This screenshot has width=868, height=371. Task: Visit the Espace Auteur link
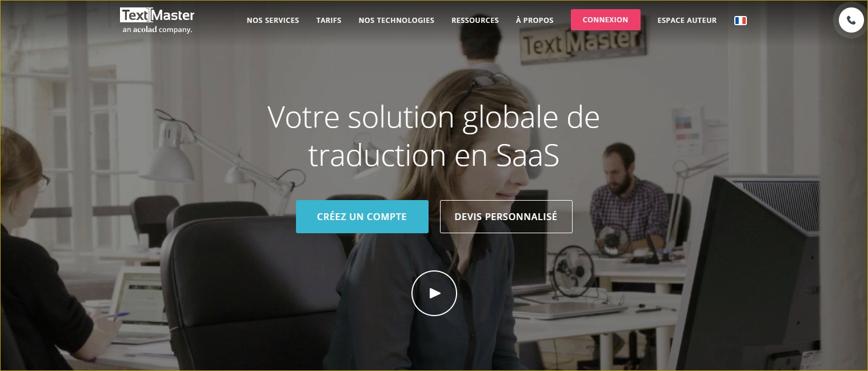(687, 20)
